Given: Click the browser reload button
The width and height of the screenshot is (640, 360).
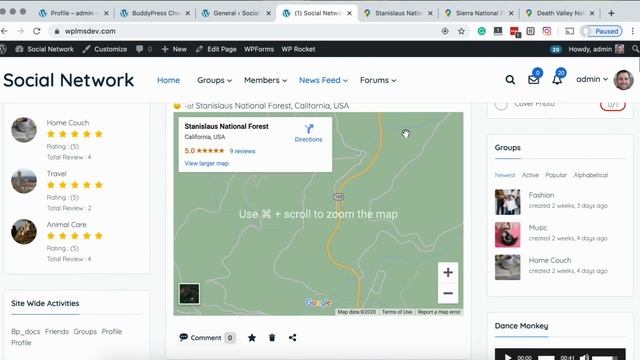Looking at the screenshot, I should (x=37, y=31).
